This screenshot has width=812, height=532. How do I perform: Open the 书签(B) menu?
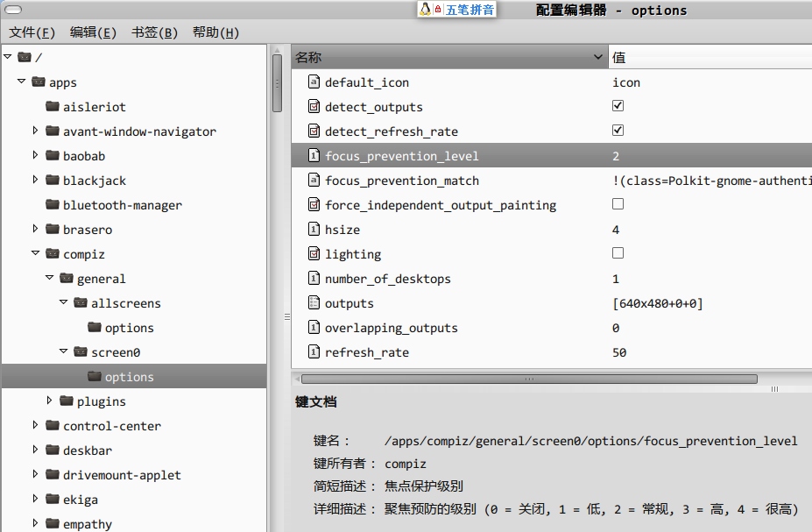[154, 32]
